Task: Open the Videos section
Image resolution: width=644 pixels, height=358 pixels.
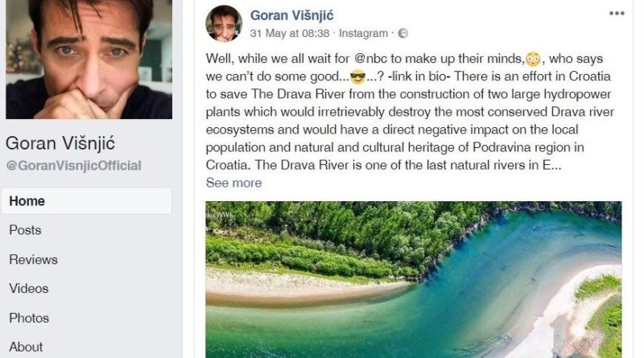Action: 29,289
